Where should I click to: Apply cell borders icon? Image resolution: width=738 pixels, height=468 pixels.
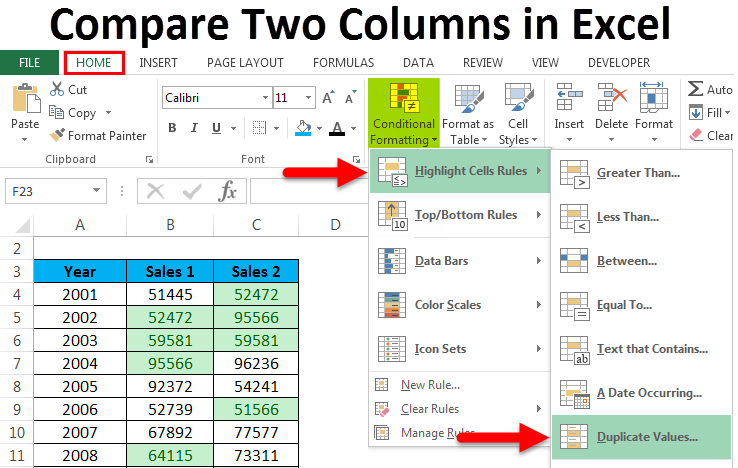click(259, 128)
